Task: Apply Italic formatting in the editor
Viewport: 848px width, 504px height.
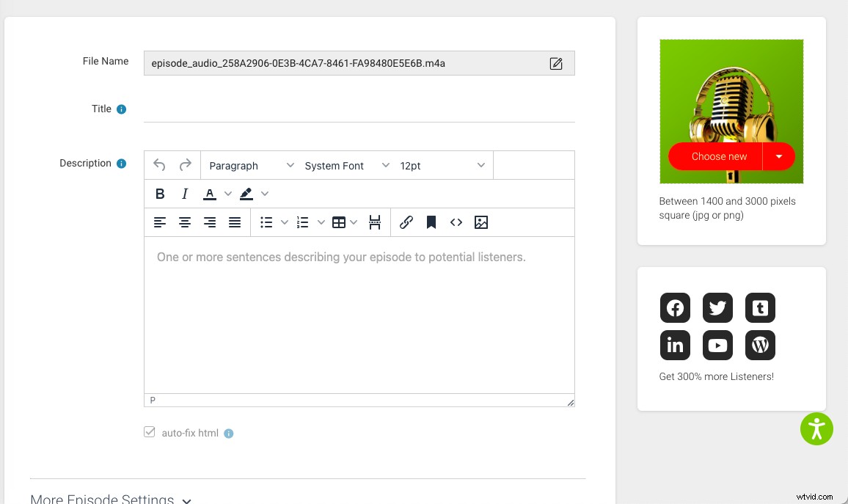Action: coord(185,194)
